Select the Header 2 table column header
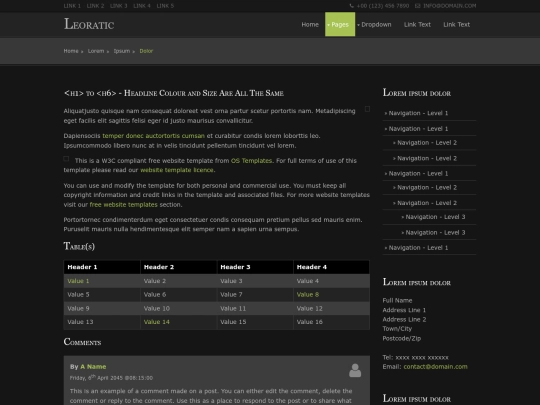The width and height of the screenshot is (540, 405). coord(179,267)
